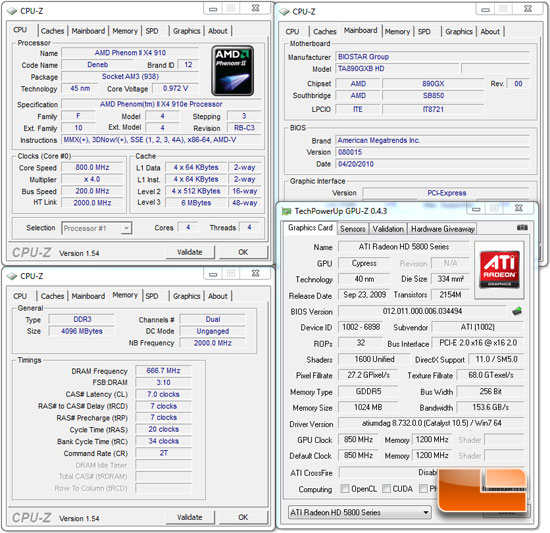
Task: Click the Driver Version field in GPU-Z
Action: coord(431,423)
